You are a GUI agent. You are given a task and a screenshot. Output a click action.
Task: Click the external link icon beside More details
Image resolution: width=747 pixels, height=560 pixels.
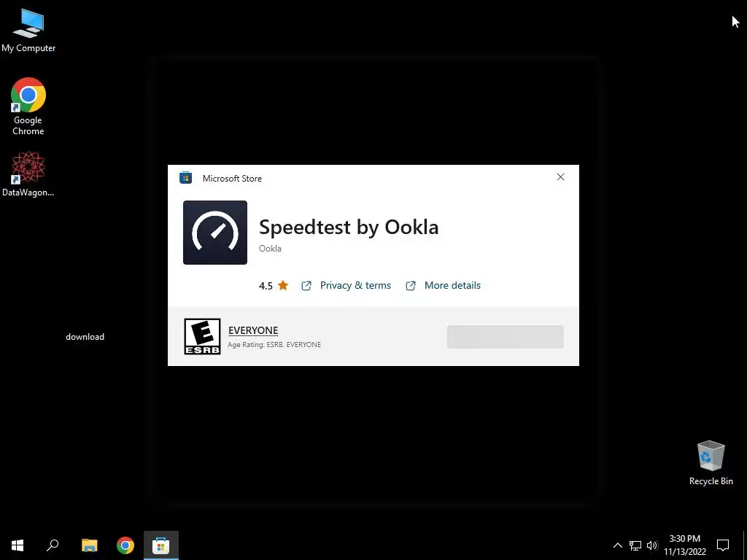pos(411,286)
